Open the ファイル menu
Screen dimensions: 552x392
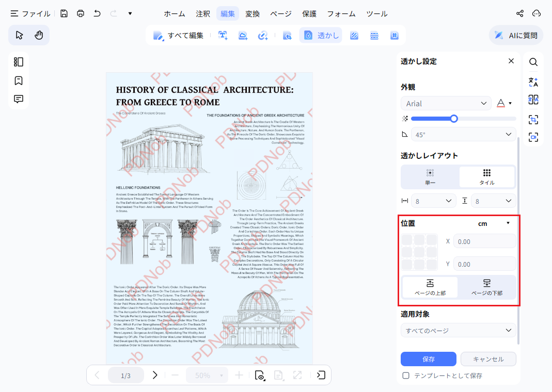click(30, 14)
